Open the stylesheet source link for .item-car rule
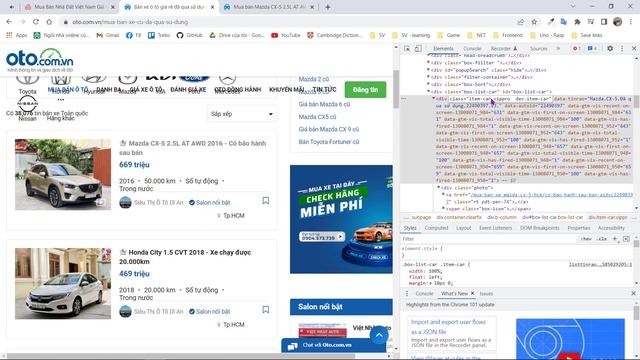Viewport: 640px width, 360px height. pyautogui.click(x=600, y=264)
